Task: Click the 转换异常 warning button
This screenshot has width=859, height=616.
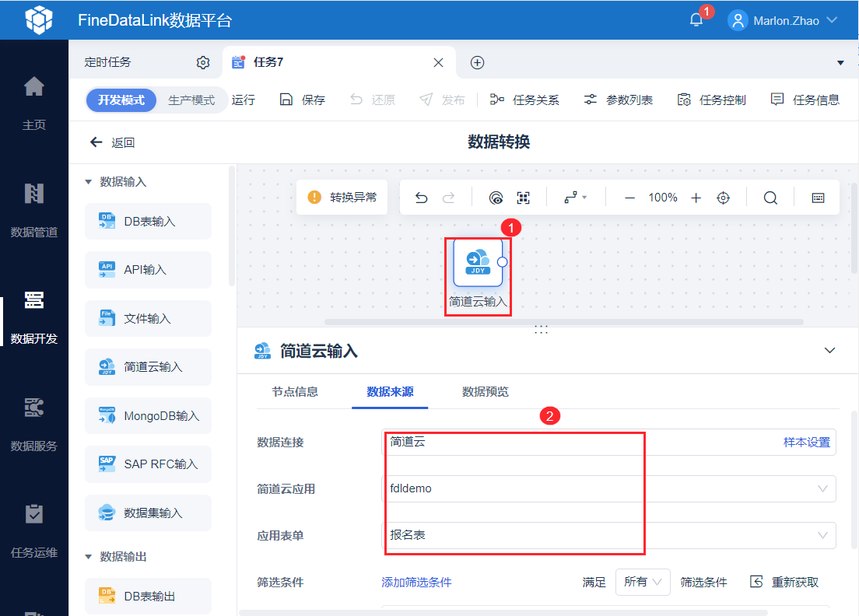Action: pos(342,197)
